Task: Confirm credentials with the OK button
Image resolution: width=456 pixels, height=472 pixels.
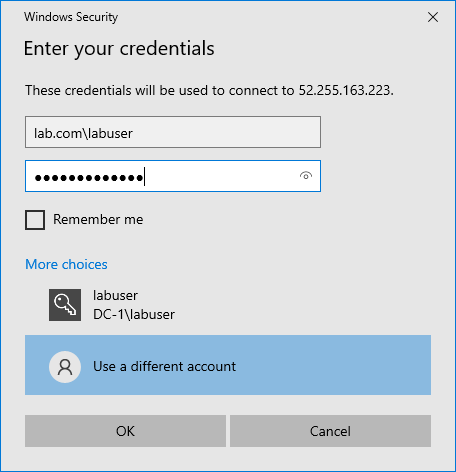Action: click(125, 431)
